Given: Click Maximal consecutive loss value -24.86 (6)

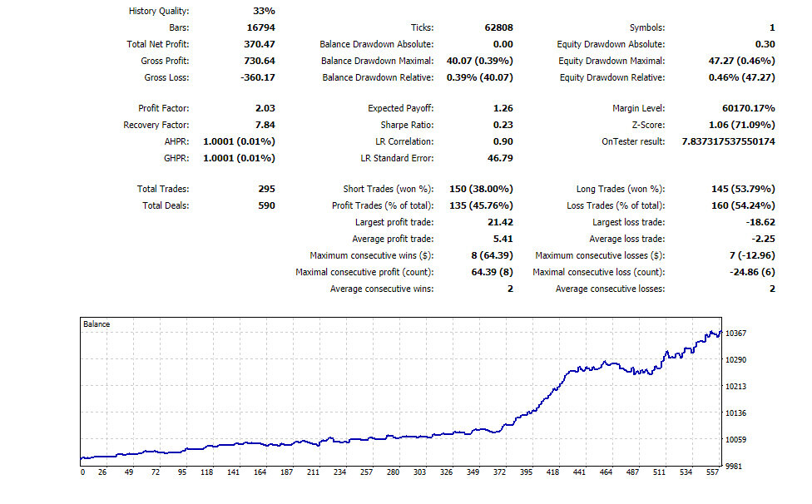Looking at the screenshot, I should [x=752, y=272].
